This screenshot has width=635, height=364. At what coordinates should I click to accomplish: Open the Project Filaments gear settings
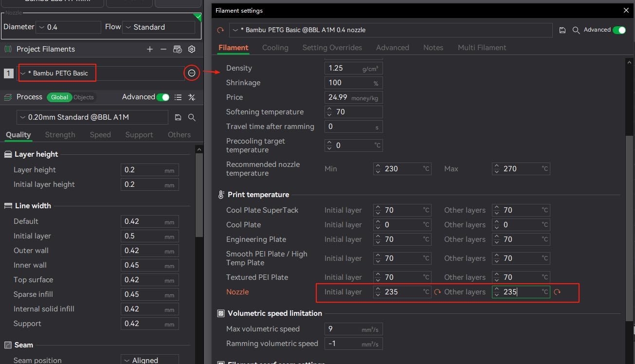(192, 49)
